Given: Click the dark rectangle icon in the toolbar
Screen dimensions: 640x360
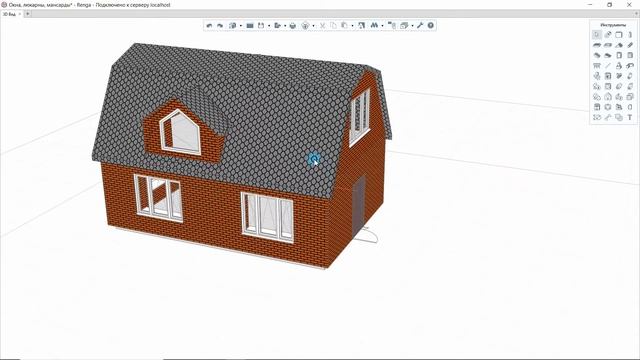Looking at the screenshot, I should [250, 26].
